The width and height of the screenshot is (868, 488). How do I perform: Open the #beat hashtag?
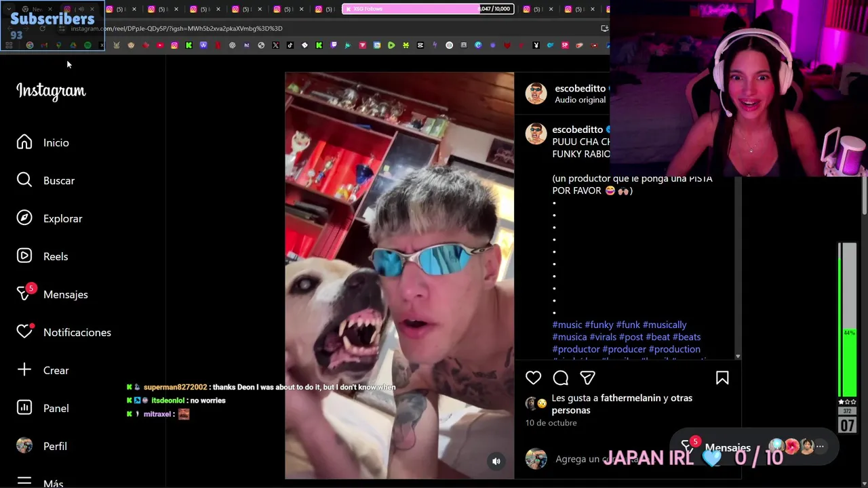[x=658, y=337]
